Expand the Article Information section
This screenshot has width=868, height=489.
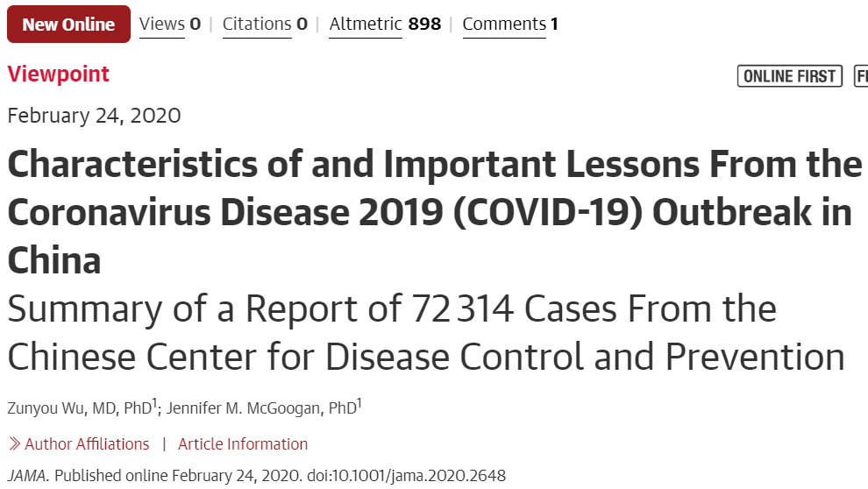coord(243,443)
